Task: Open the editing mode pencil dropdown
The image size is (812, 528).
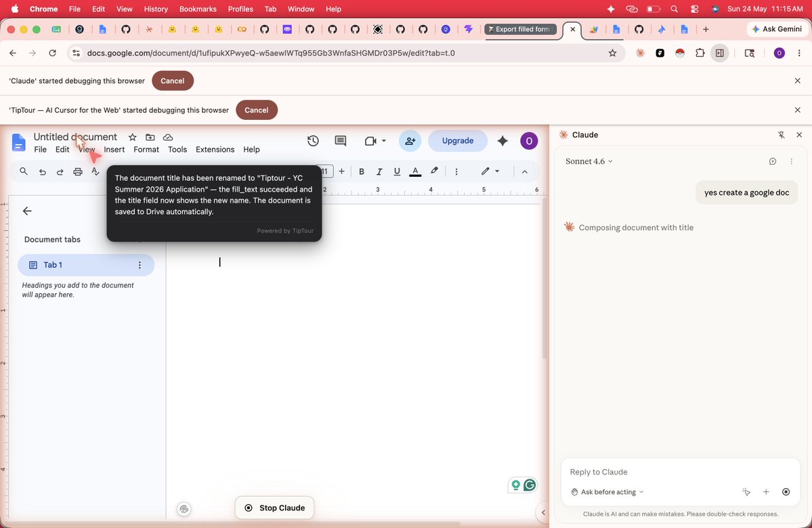Action: (490, 171)
